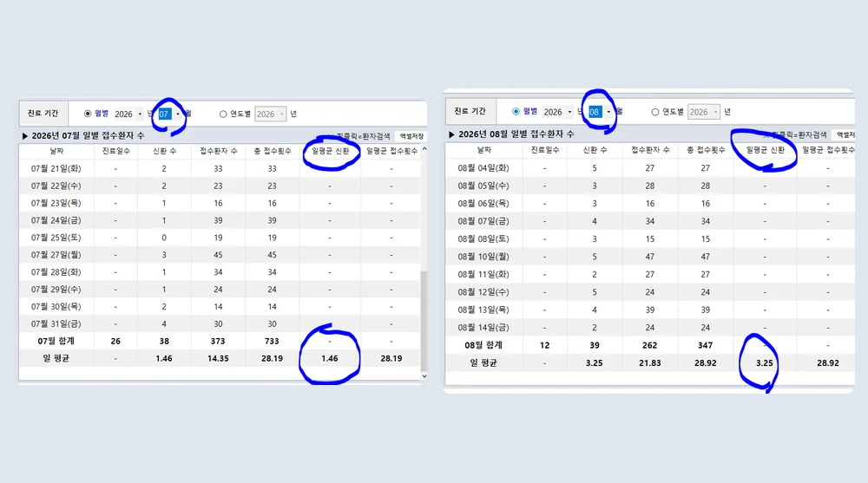Click the 347 total in the August table
The height and width of the screenshot is (483, 868).
pos(705,344)
